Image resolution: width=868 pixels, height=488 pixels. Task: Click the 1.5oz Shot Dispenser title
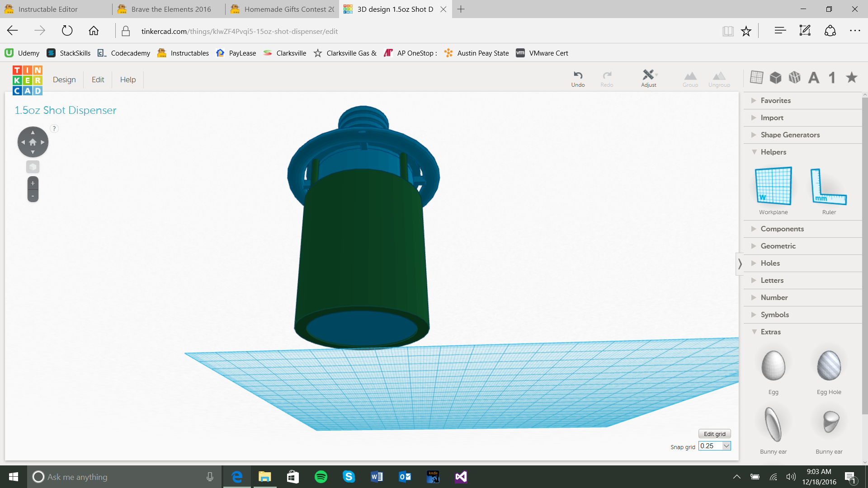66,110
